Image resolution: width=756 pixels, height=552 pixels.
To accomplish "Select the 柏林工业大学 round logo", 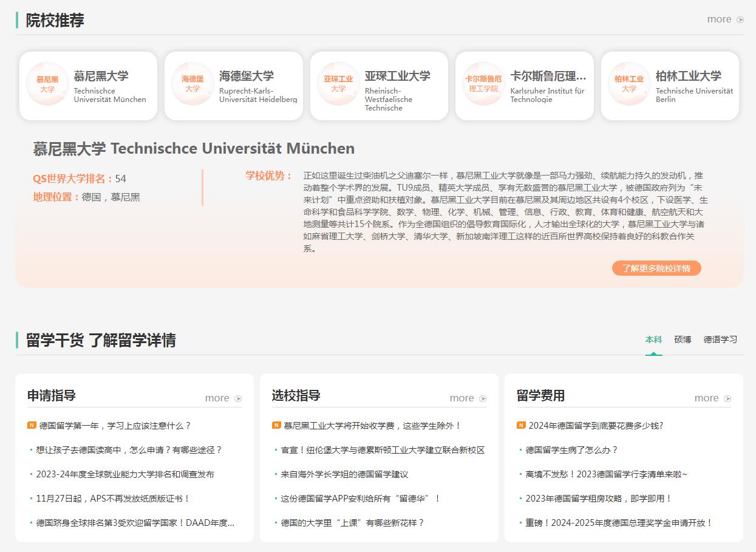I will pos(629,84).
